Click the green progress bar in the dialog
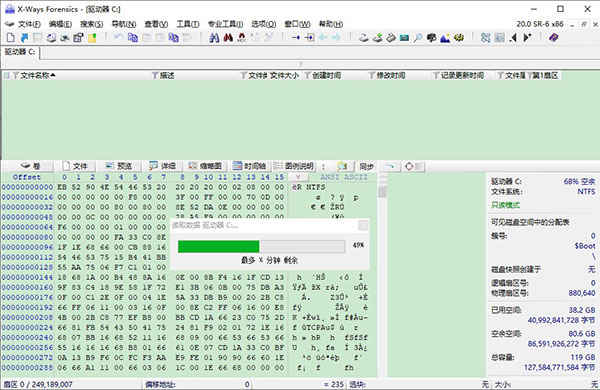The height and width of the screenshot is (390, 600). point(218,246)
